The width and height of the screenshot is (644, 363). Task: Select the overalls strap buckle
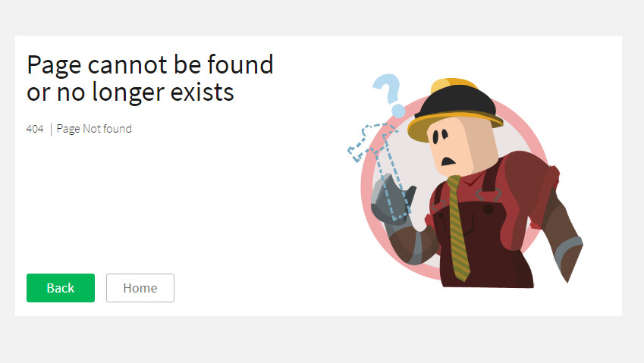(x=488, y=195)
